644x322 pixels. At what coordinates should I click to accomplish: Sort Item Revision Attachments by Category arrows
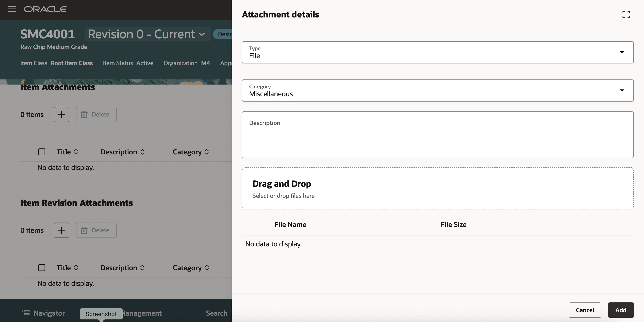pyautogui.click(x=207, y=268)
